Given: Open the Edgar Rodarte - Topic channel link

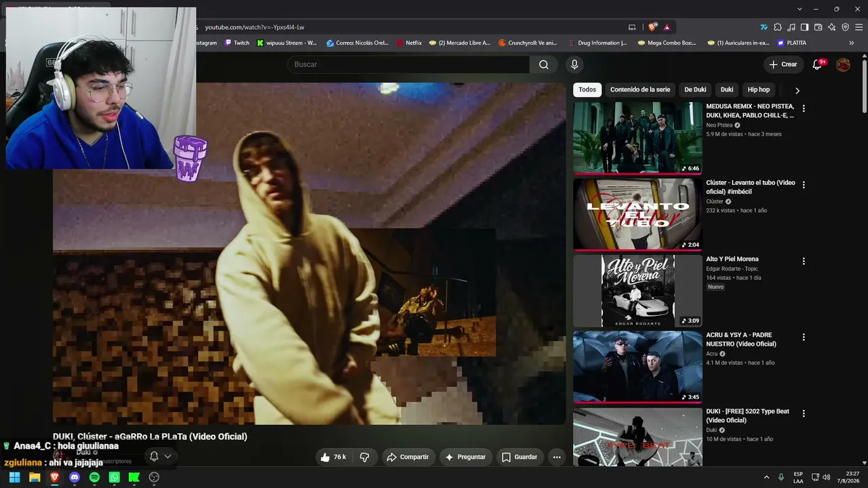Looking at the screenshot, I should [732, 269].
